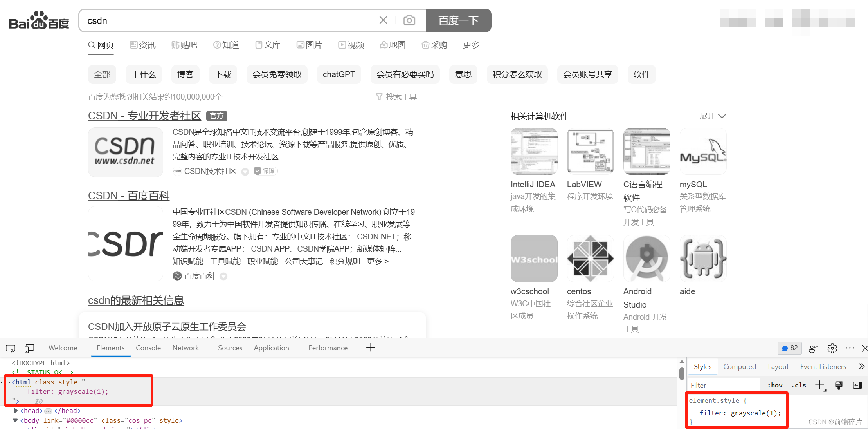Open the 采购 tab
Screen dimensions: 868x429
coord(434,45)
